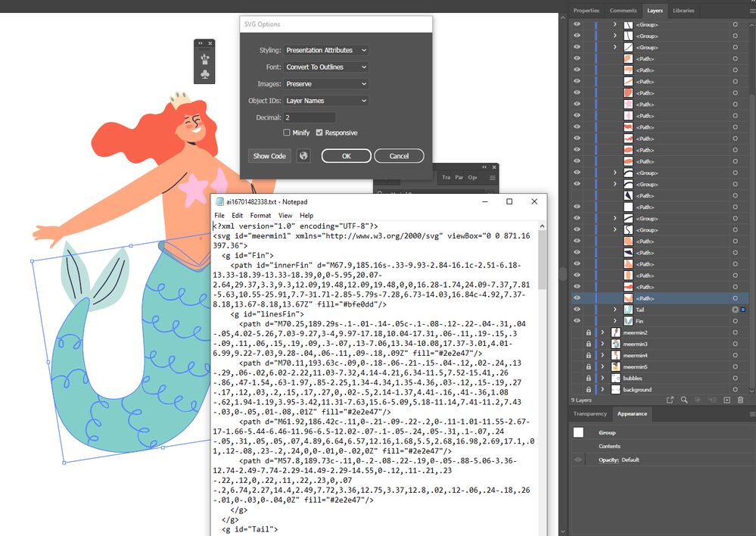Hide the Tail layer using eye icon
Viewport: 756px width, 536px height.
point(577,310)
